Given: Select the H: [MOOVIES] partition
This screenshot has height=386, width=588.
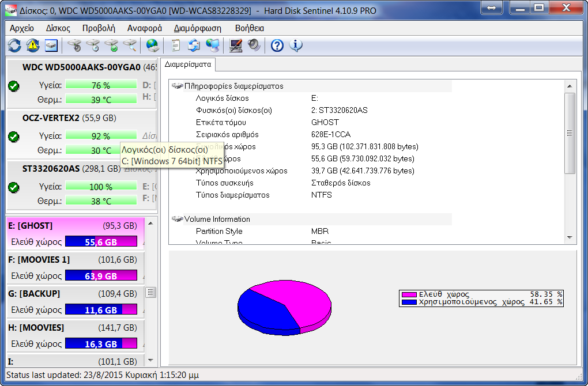Looking at the screenshot, I should click(x=76, y=336).
